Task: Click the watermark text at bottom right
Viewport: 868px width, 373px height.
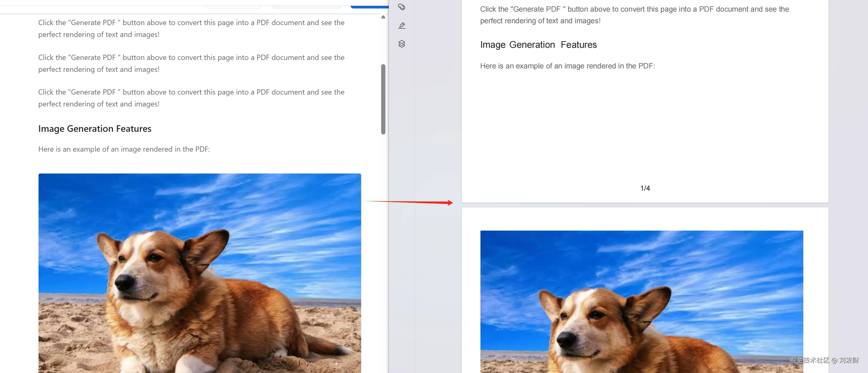Action: point(824,360)
